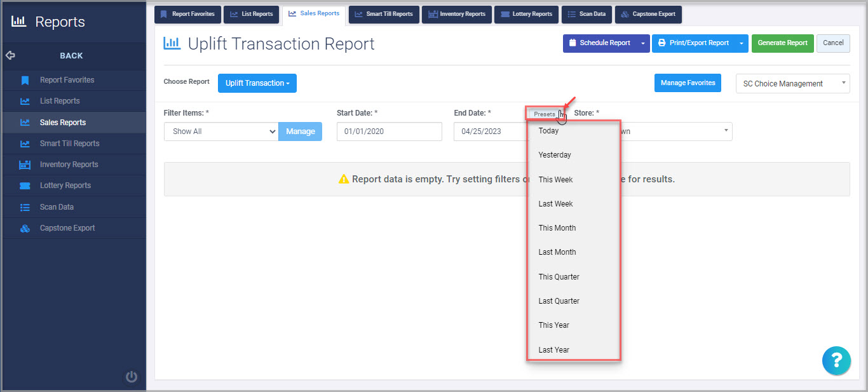The image size is (868, 392).
Task: Click the Start Date input field
Action: [389, 132]
